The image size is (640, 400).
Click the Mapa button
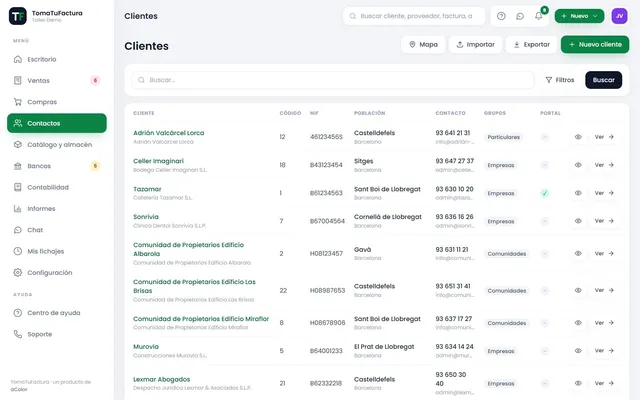(x=423, y=44)
